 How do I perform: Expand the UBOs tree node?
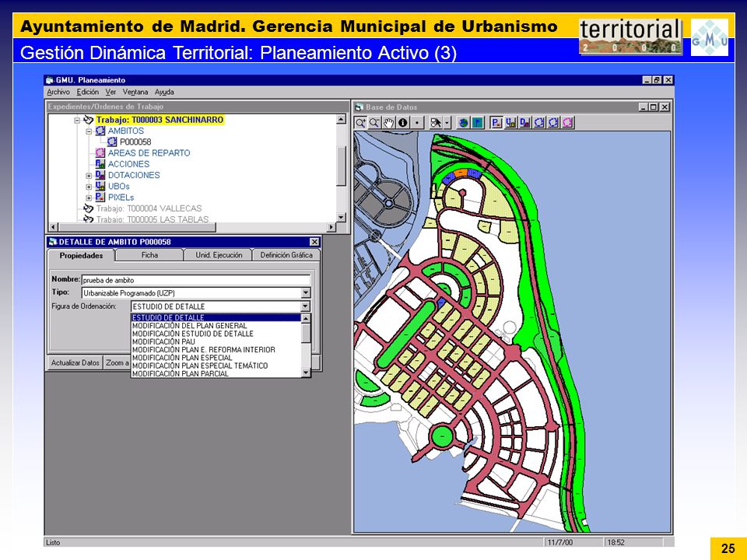pyautogui.click(x=89, y=186)
